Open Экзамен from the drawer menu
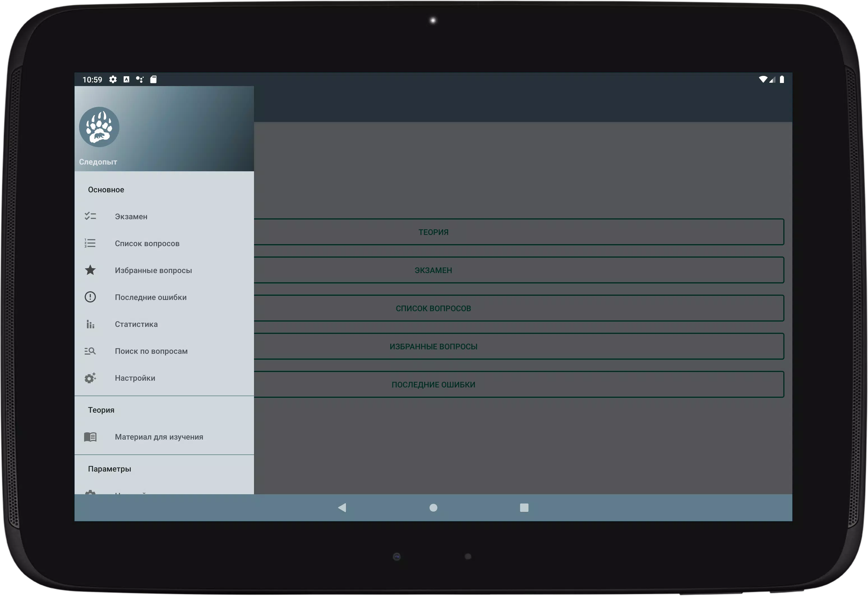 coord(164,217)
